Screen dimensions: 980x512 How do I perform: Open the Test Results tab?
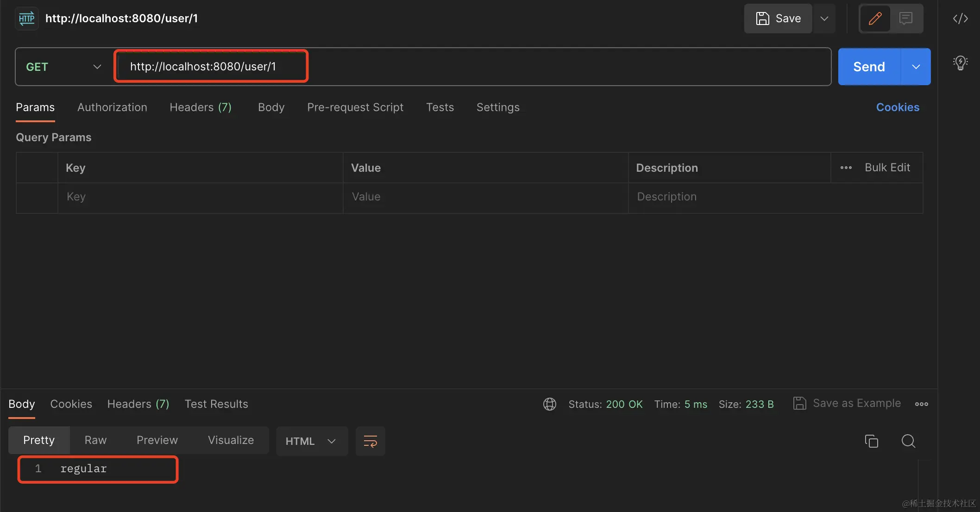(216, 404)
